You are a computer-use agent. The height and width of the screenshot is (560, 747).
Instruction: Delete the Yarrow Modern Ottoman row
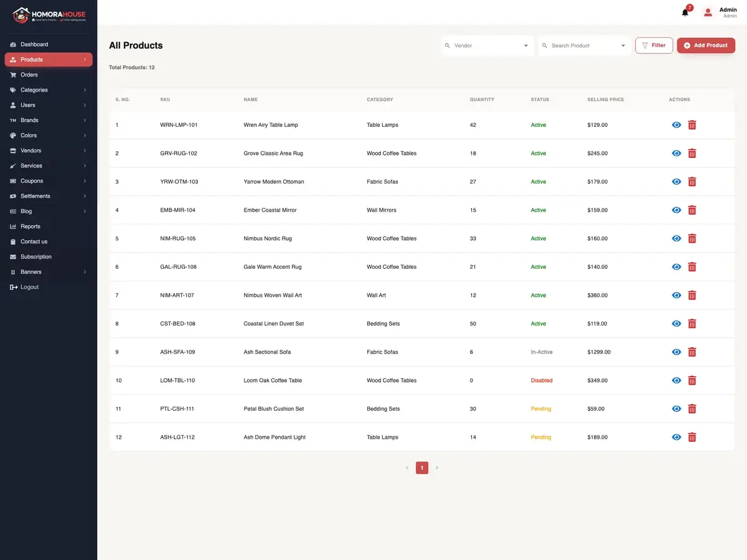click(692, 182)
